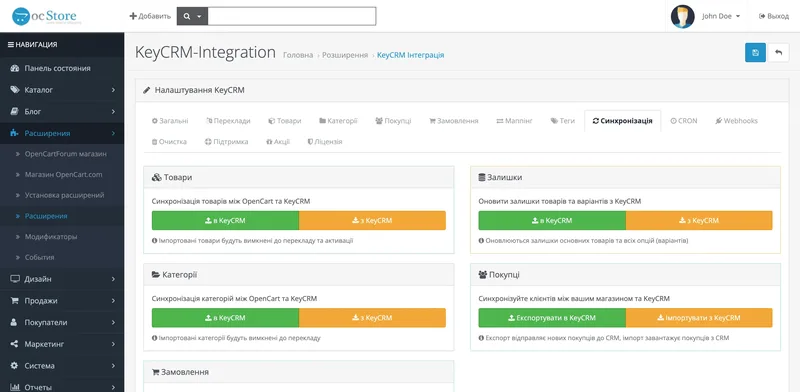This screenshot has height=392, width=800.
Task: Click the back arrow button beside save
Action: click(x=778, y=53)
